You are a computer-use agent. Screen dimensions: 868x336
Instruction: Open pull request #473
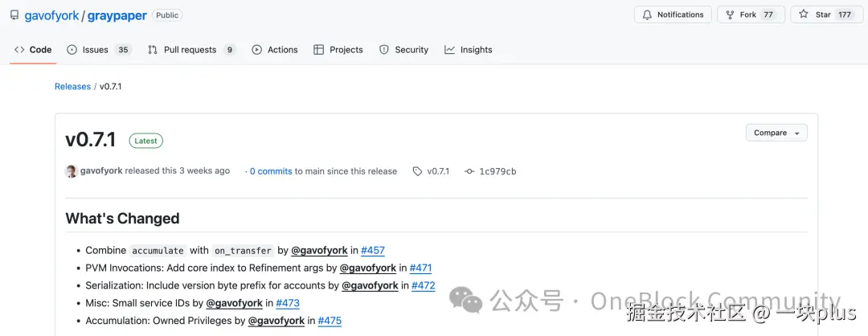[287, 303]
